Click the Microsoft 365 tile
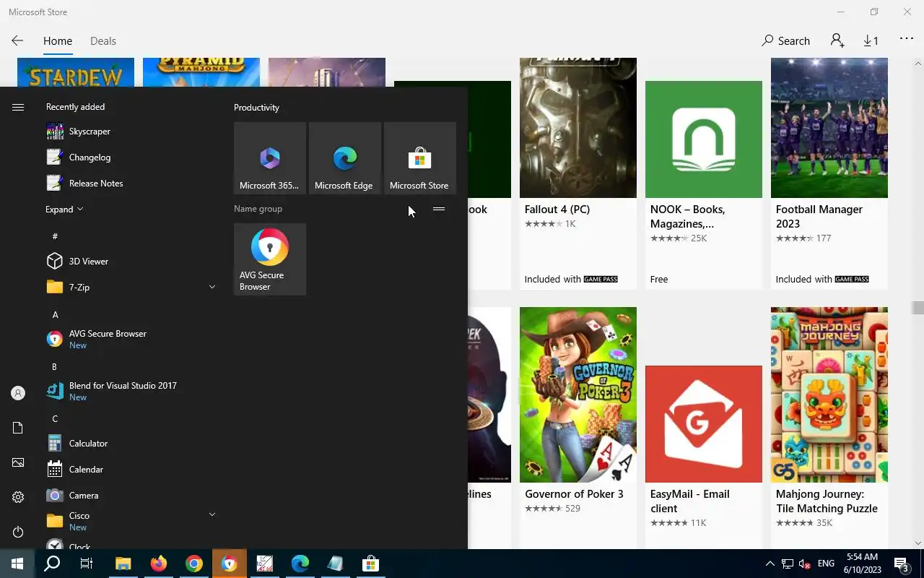This screenshot has height=578, width=924. 270,158
